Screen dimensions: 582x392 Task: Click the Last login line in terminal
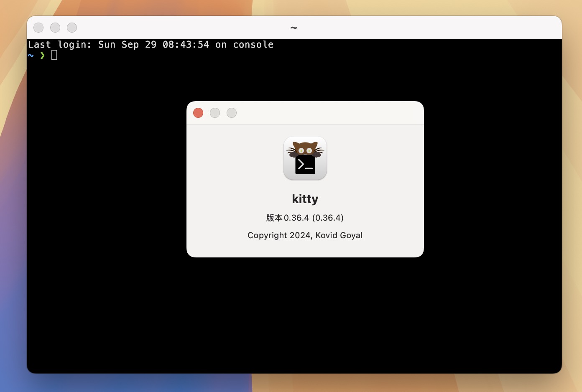coord(151,45)
